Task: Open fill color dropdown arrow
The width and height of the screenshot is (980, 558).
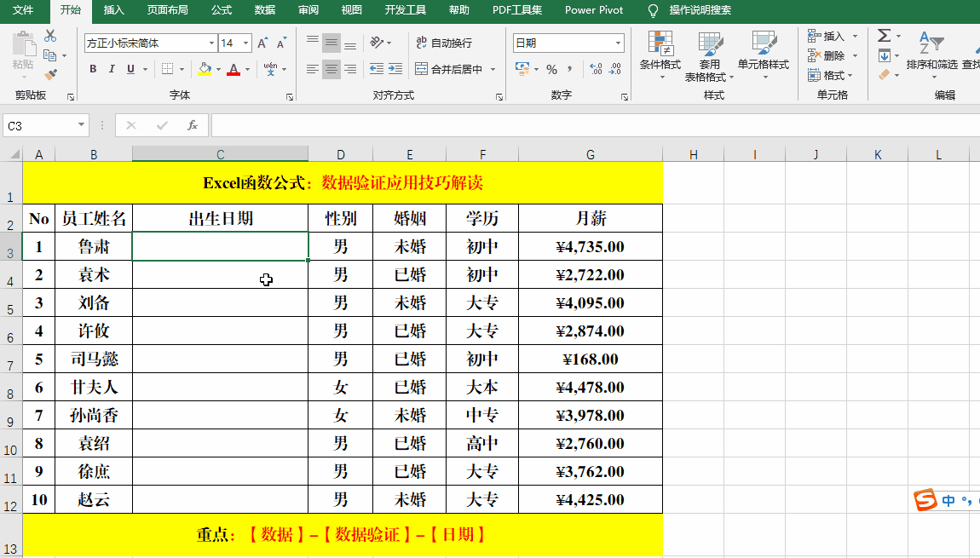Action: click(x=219, y=69)
